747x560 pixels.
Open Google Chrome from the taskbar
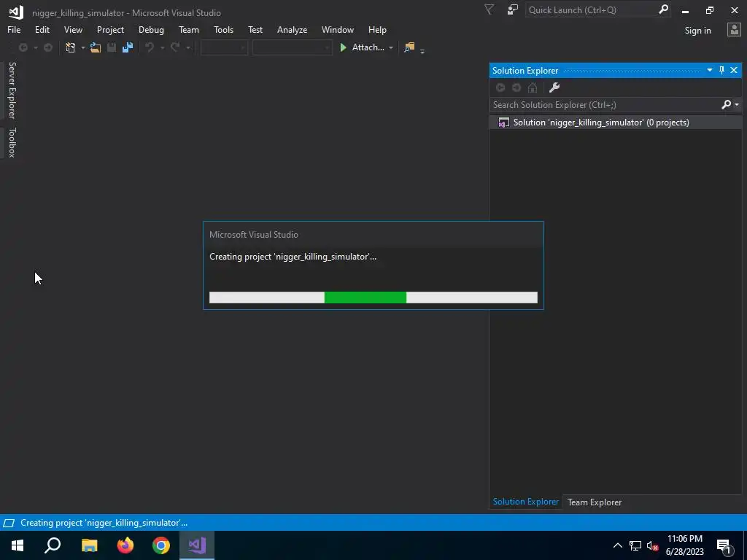point(161,545)
